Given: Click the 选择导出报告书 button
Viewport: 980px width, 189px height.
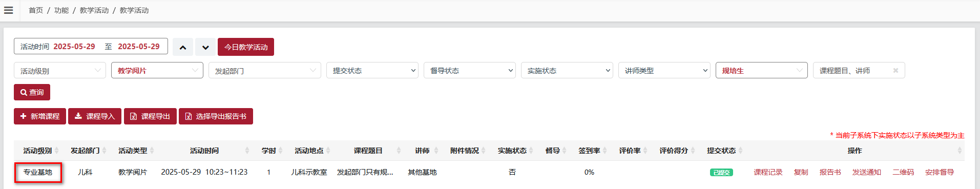Looking at the screenshot, I should click(x=216, y=116).
